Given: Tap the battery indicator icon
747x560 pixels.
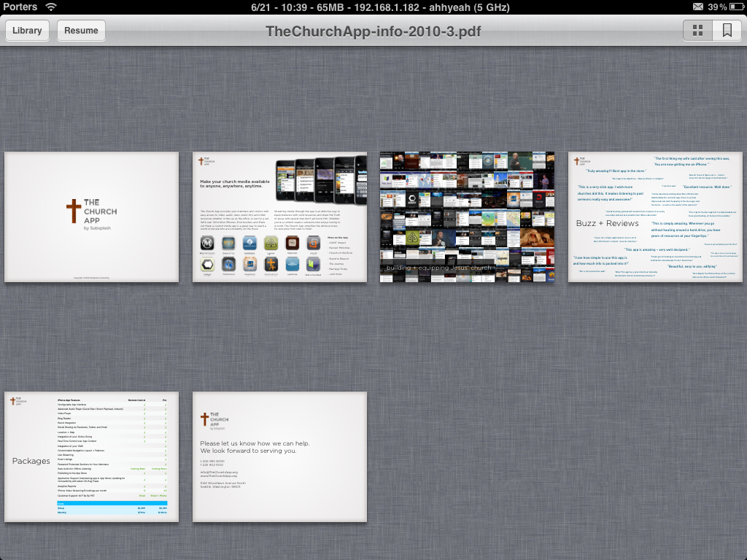Looking at the screenshot, I should tap(736, 7).
